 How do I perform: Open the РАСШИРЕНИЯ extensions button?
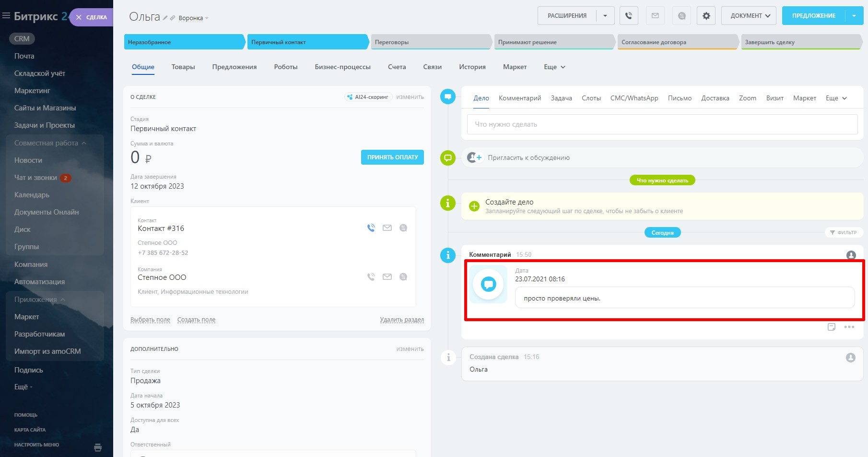[x=567, y=16]
